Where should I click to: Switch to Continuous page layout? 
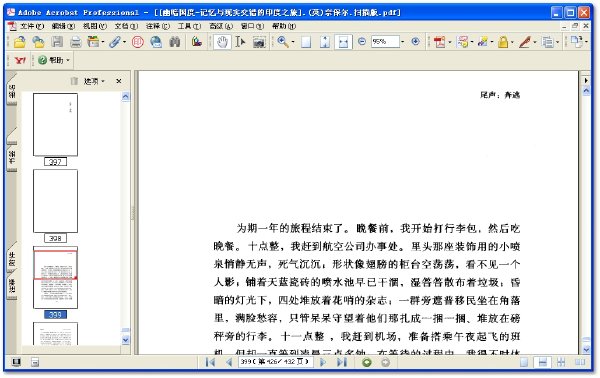click(x=542, y=362)
